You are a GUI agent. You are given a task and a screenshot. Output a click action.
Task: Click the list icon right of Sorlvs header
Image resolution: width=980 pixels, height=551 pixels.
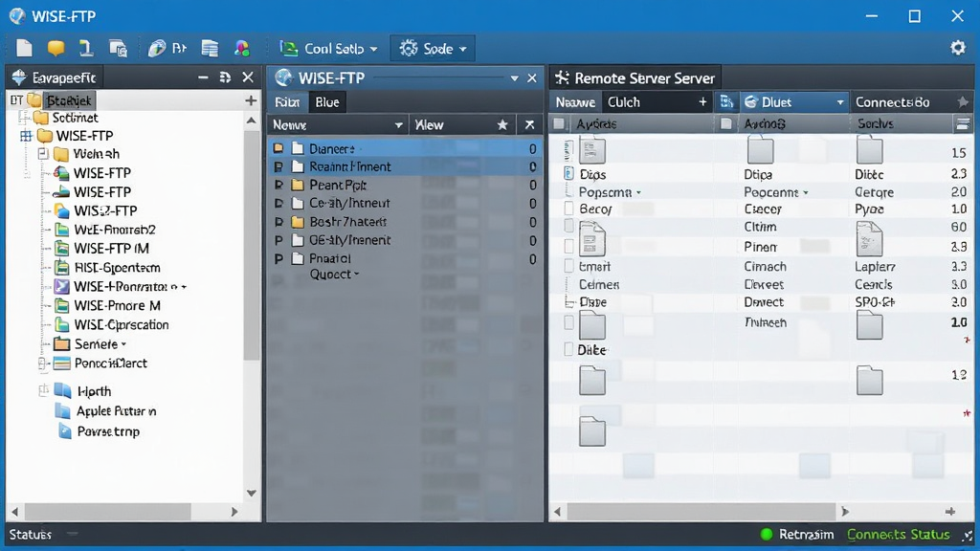click(963, 123)
